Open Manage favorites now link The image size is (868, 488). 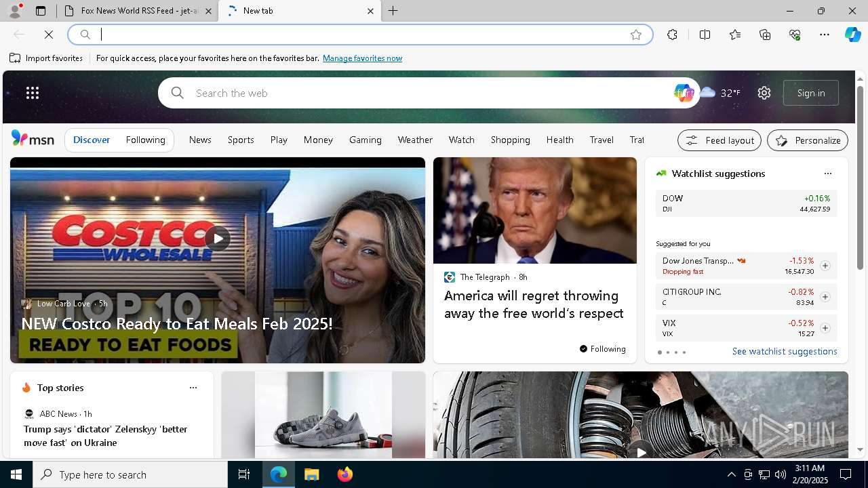point(362,58)
